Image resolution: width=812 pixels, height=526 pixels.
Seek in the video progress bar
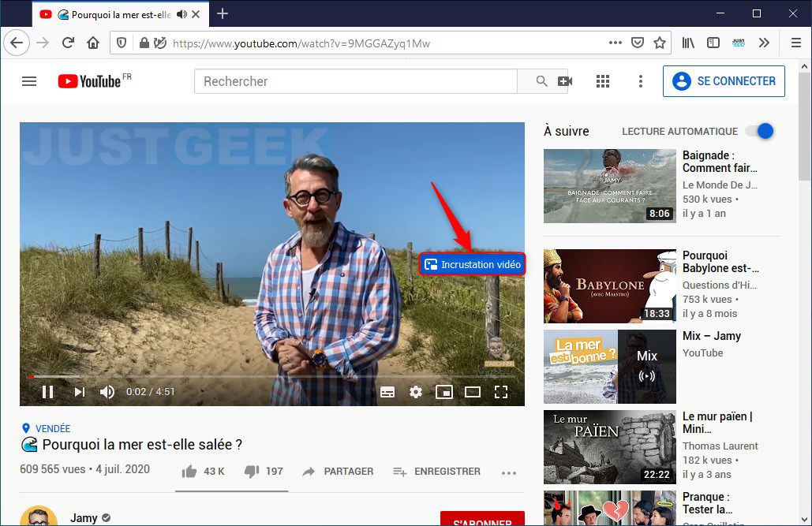[x=272, y=376]
